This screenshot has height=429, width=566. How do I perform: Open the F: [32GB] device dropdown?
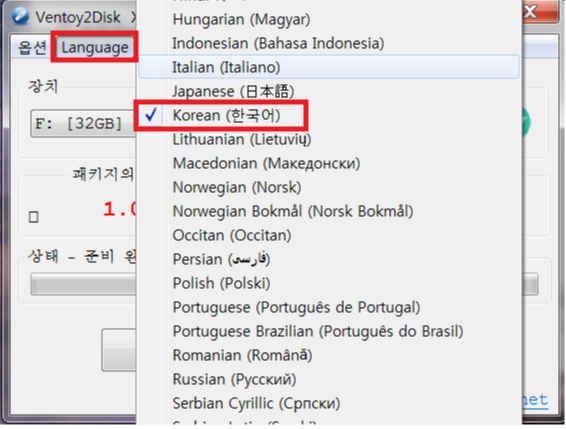point(83,124)
